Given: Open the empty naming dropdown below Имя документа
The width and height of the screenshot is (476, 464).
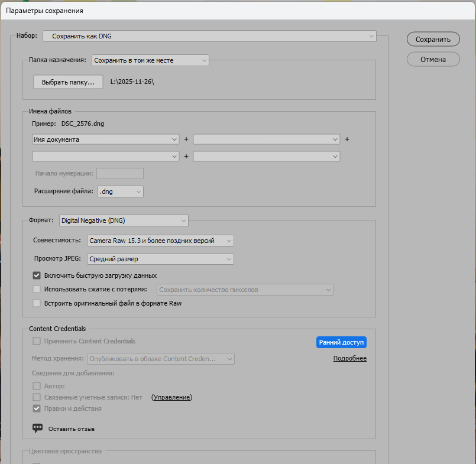Looking at the screenshot, I should pyautogui.click(x=106, y=157).
